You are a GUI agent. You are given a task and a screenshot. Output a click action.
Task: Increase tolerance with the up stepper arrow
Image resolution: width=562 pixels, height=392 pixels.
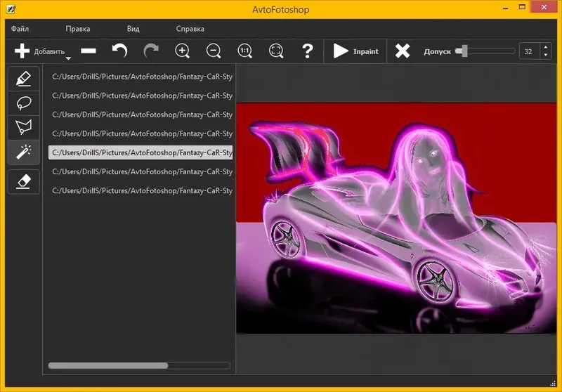pos(546,47)
